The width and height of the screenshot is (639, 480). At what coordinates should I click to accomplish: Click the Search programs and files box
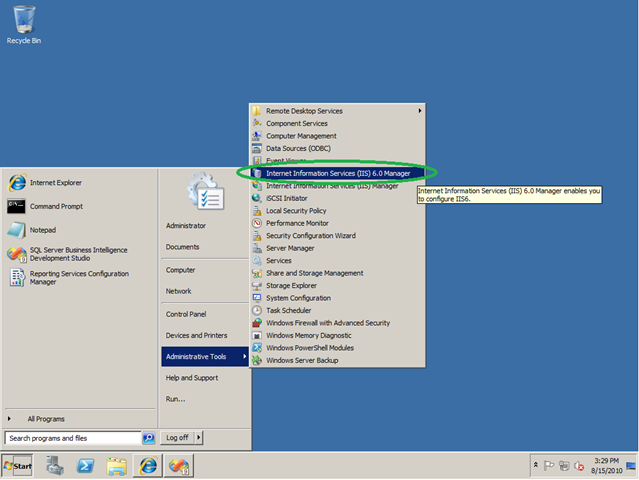click(74, 438)
